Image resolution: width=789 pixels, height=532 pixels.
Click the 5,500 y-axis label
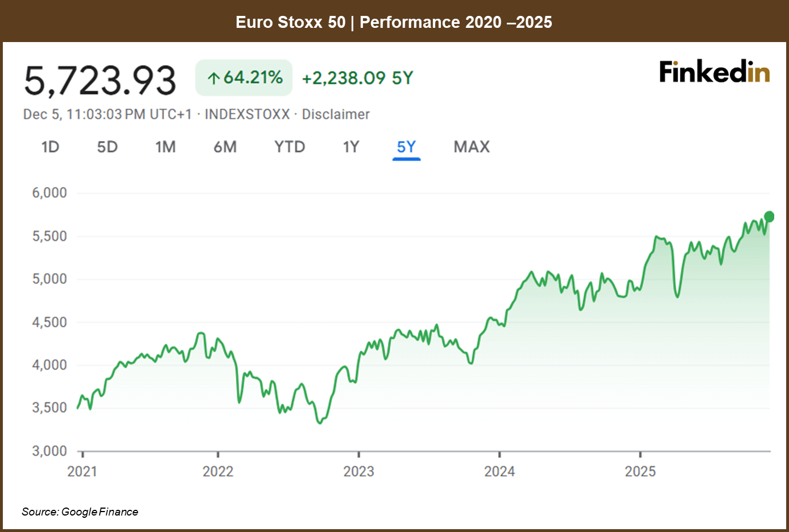click(x=49, y=236)
